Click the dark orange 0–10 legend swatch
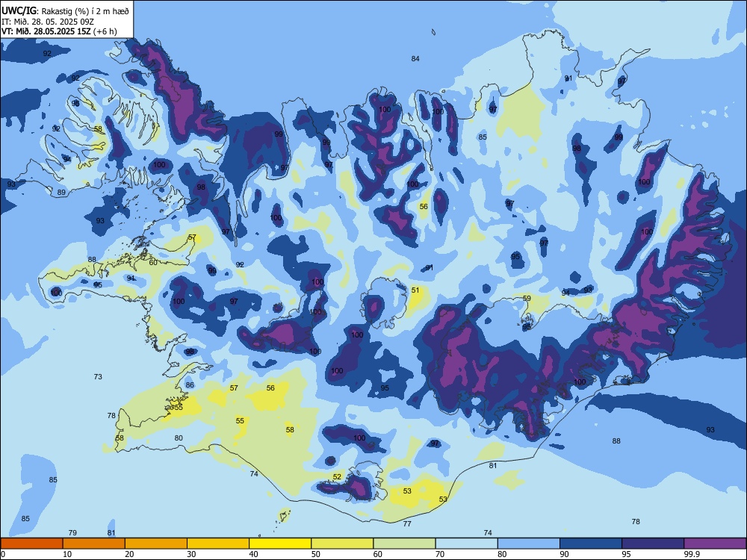Image resolution: width=747 pixels, height=560 pixels. tap(31, 544)
